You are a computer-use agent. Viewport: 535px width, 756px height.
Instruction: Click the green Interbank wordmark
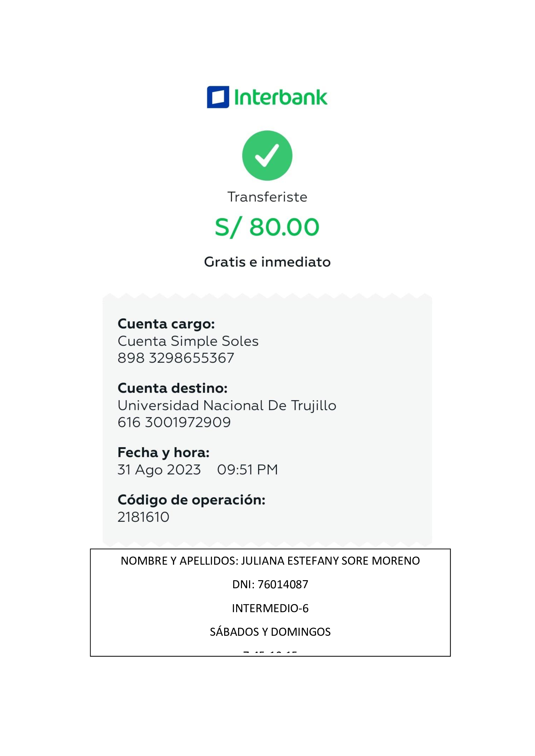pyautogui.click(x=281, y=98)
